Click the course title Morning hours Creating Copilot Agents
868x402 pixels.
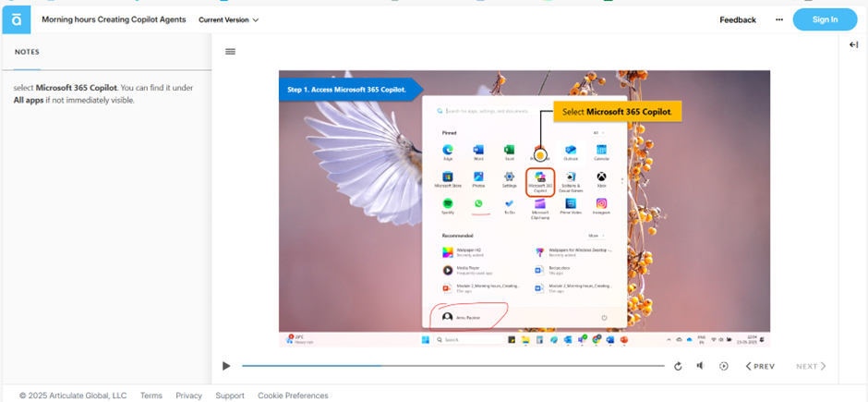click(x=114, y=20)
